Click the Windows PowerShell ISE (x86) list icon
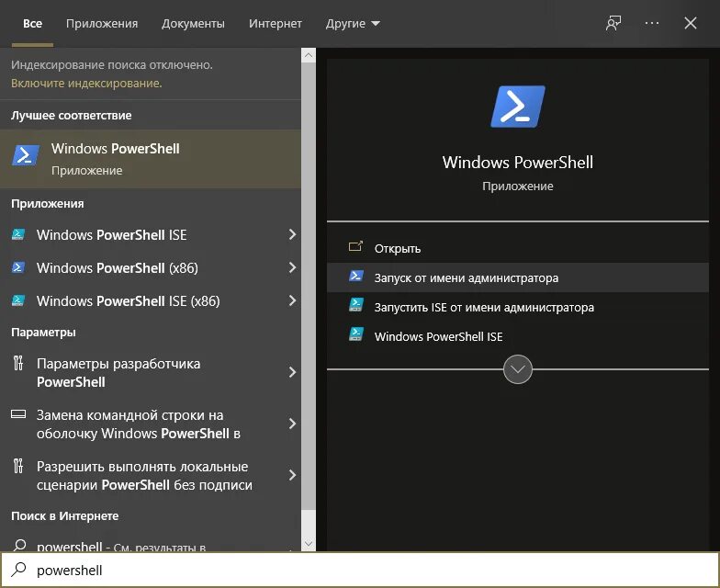This screenshot has height=588, width=720. pos(18,300)
